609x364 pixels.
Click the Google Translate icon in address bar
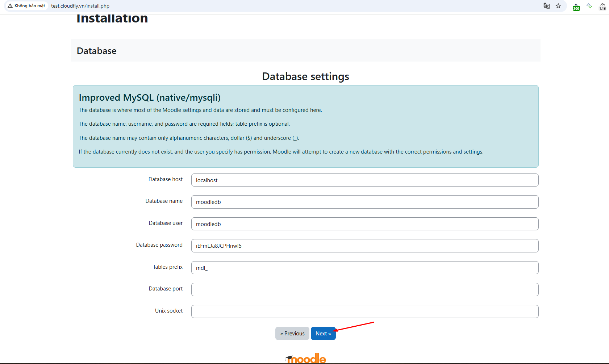coord(547,6)
